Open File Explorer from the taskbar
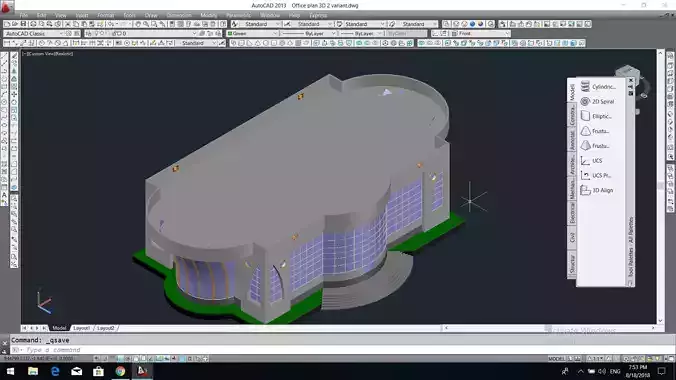Image resolution: width=676 pixels, height=380 pixels. [x=33, y=371]
